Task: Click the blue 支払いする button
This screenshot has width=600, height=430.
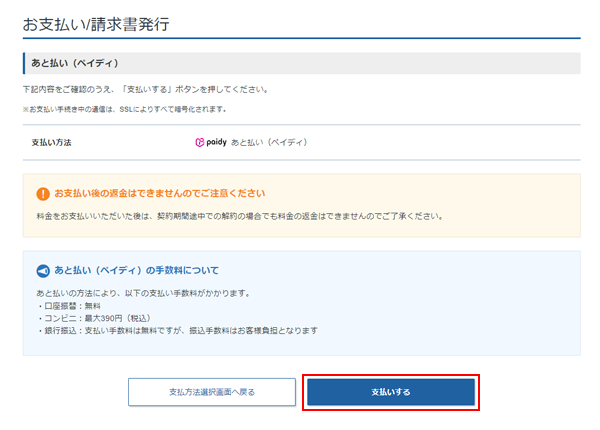Action: [x=390, y=392]
